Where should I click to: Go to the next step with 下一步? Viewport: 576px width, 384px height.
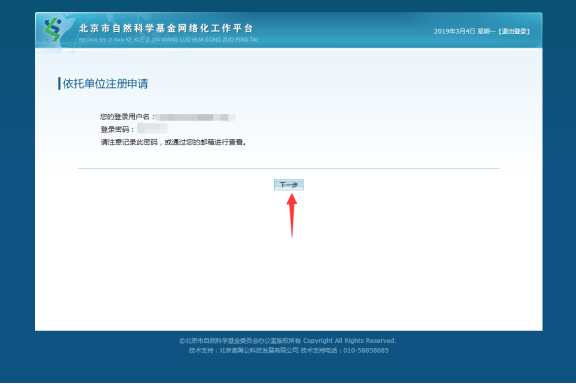point(289,185)
